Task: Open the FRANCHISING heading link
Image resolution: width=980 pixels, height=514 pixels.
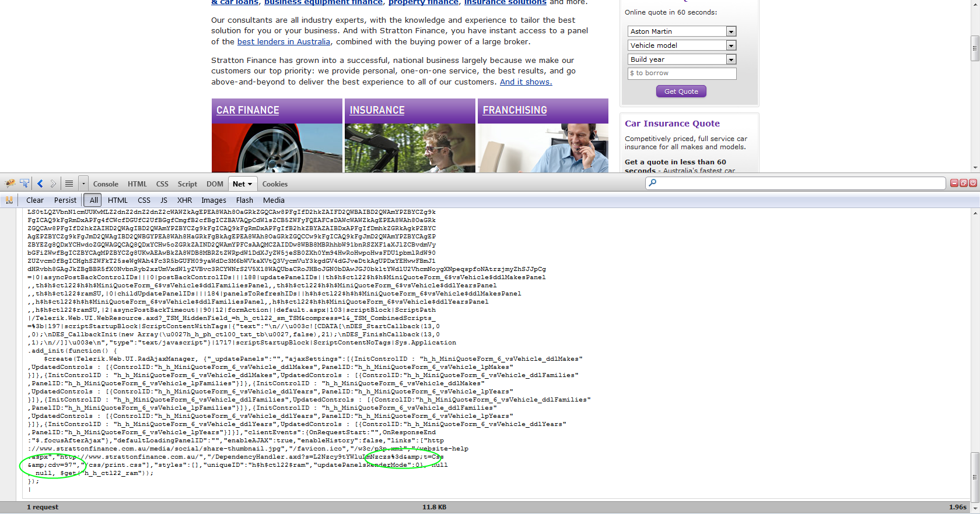Action: point(515,110)
